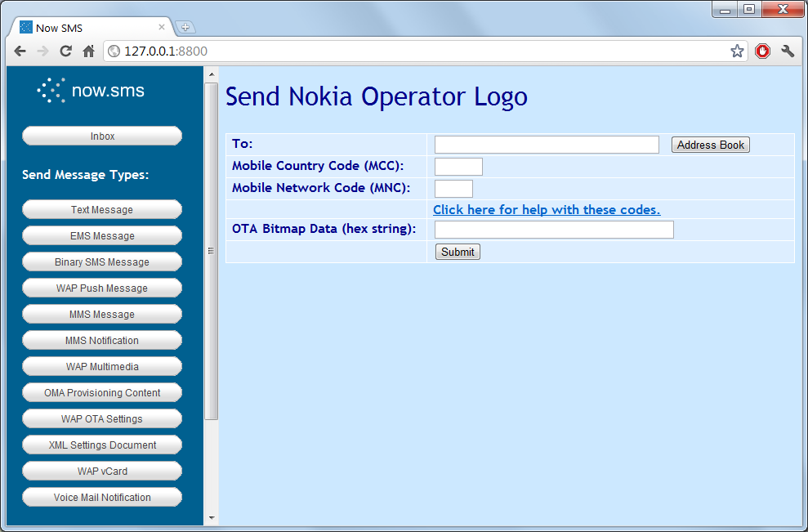Open the Address Book

click(711, 145)
